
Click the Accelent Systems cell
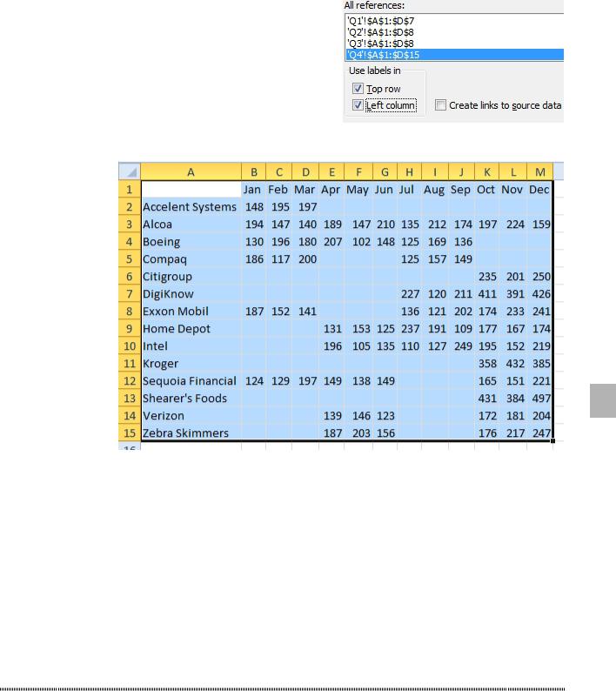click(x=191, y=206)
